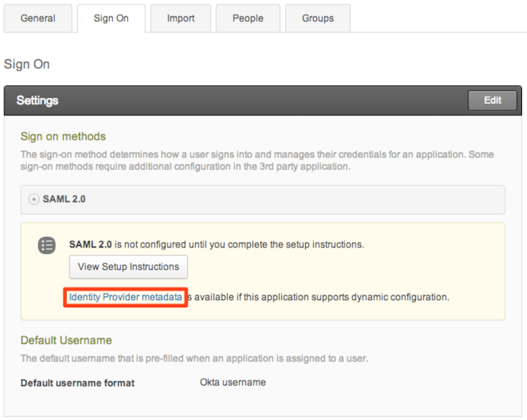Open the General tab

(38, 18)
